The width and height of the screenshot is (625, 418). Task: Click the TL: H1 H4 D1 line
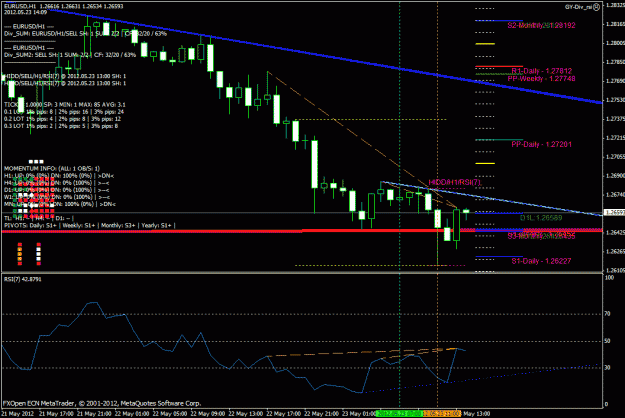(x=39, y=218)
